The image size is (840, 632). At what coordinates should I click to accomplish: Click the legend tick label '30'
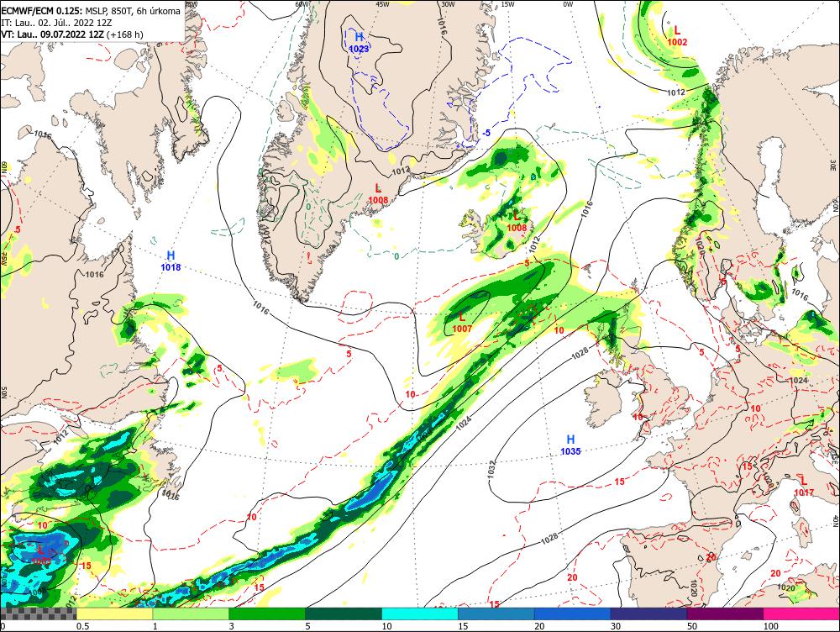(x=616, y=626)
